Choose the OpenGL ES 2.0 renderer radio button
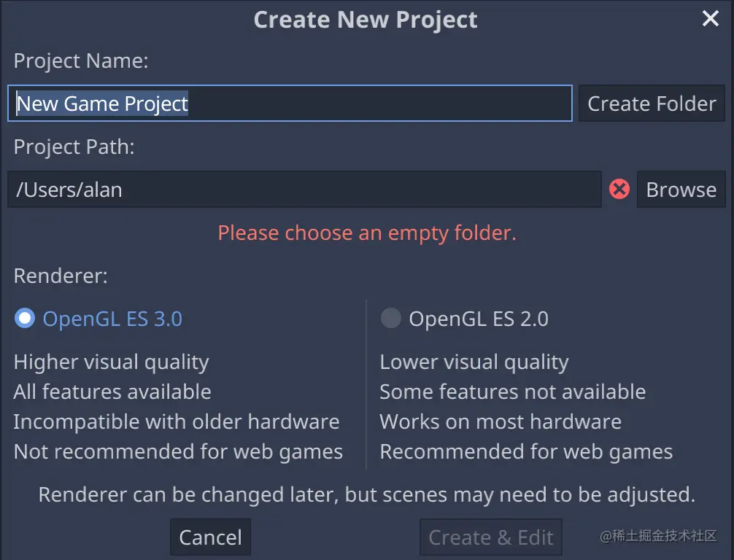 click(x=391, y=319)
